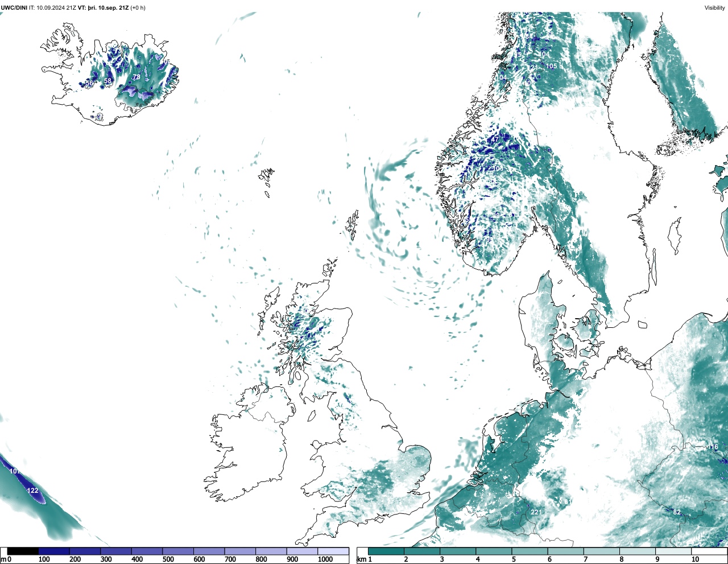Click the '500' label on metres legend

168,559
